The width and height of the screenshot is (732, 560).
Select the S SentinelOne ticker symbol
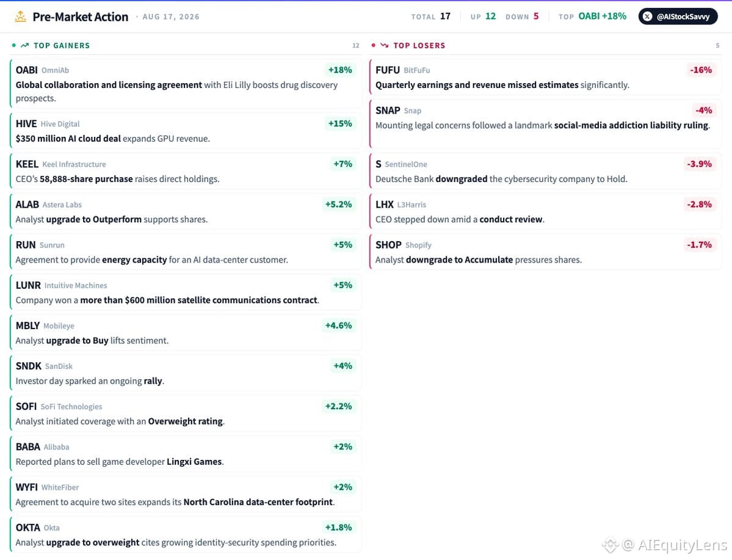tap(378, 164)
